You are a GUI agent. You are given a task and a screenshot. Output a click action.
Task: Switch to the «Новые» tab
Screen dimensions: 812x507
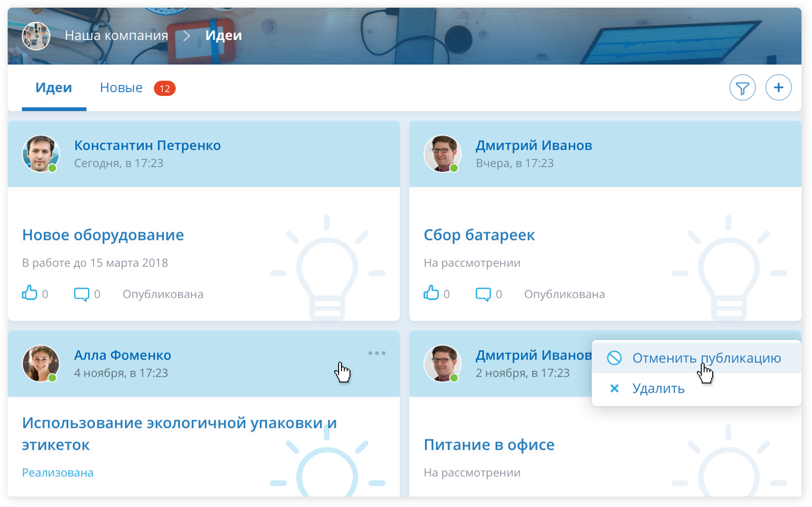coord(120,87)
